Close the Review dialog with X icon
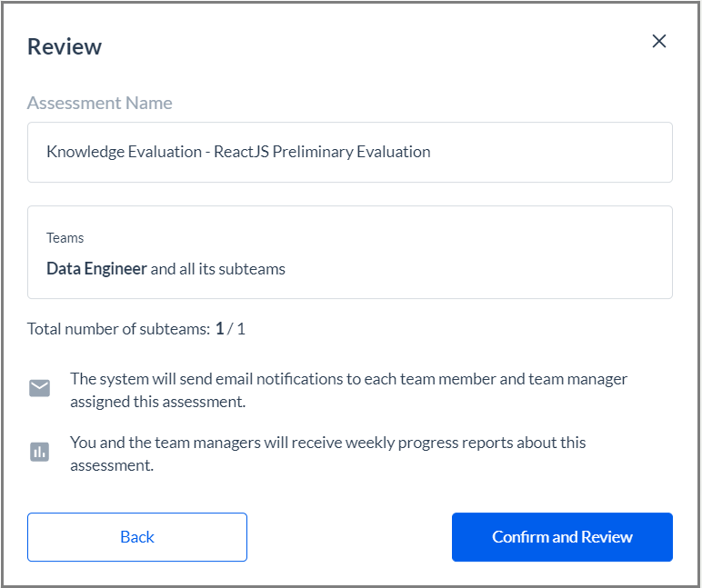 659,41
